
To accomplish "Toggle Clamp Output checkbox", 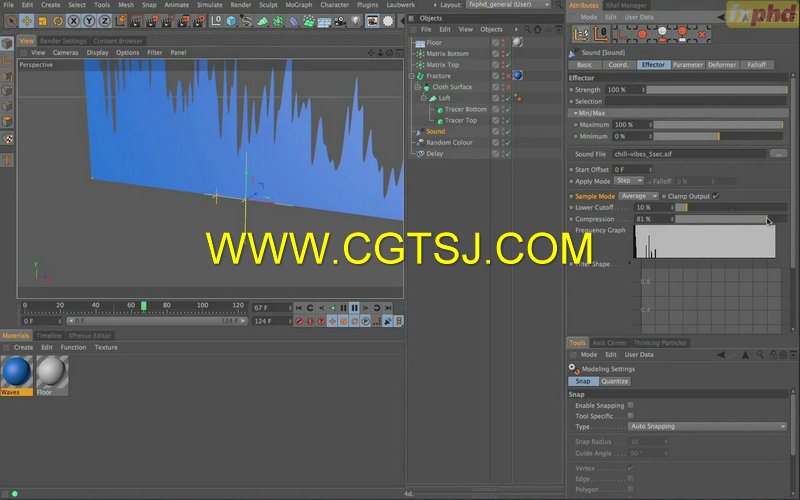I will [716, 196].
